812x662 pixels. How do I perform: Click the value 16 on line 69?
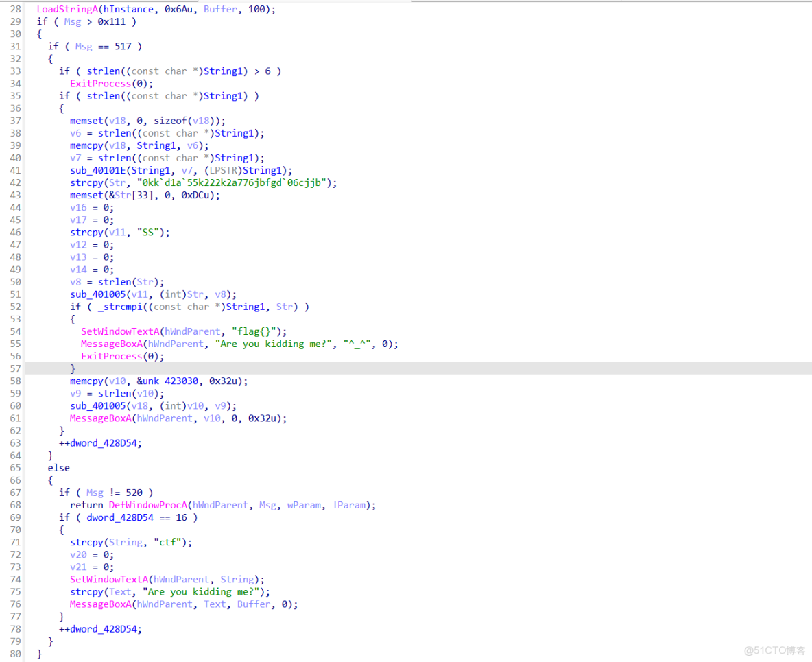(181, 518)
